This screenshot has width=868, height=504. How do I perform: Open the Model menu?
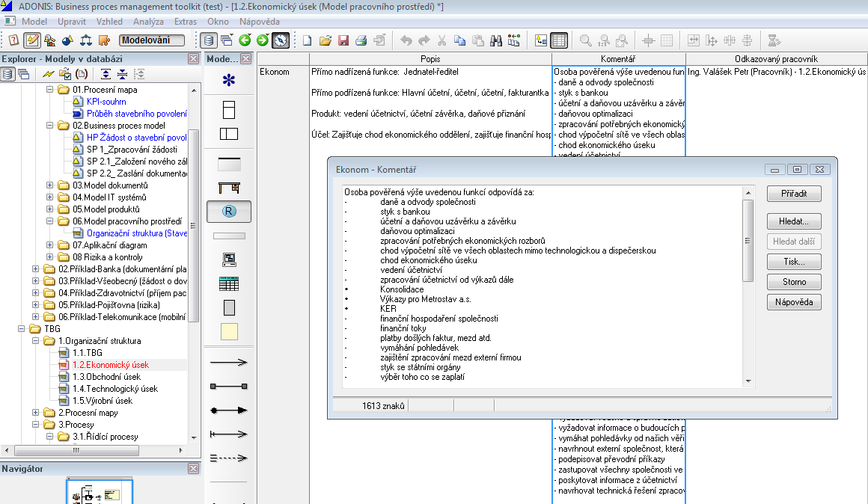tap(34, 22)
